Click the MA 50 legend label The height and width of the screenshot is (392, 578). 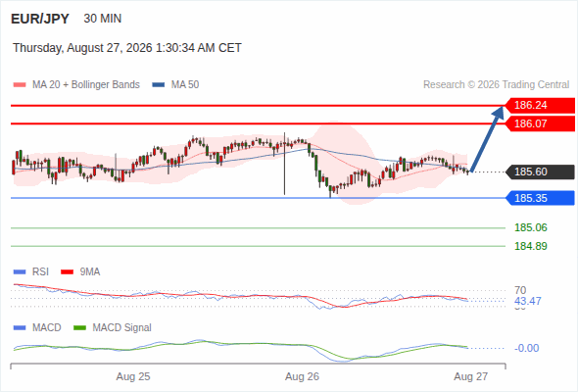185,85
